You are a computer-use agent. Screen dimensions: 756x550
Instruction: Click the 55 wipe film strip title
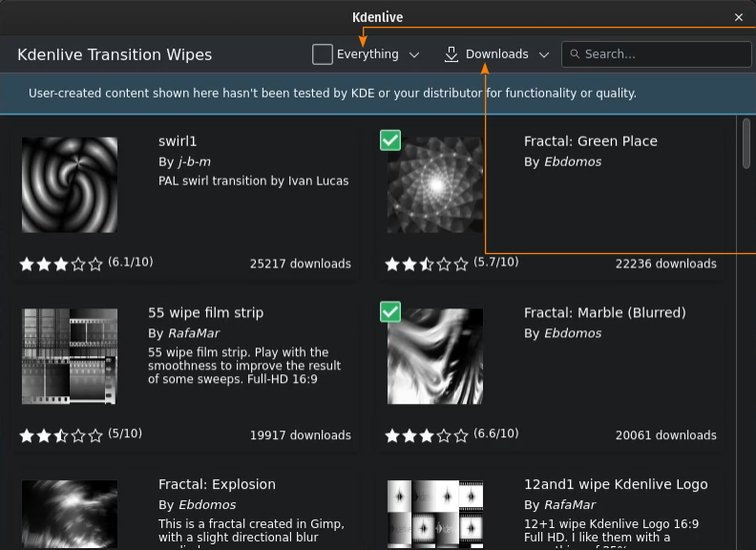point(206,312)
